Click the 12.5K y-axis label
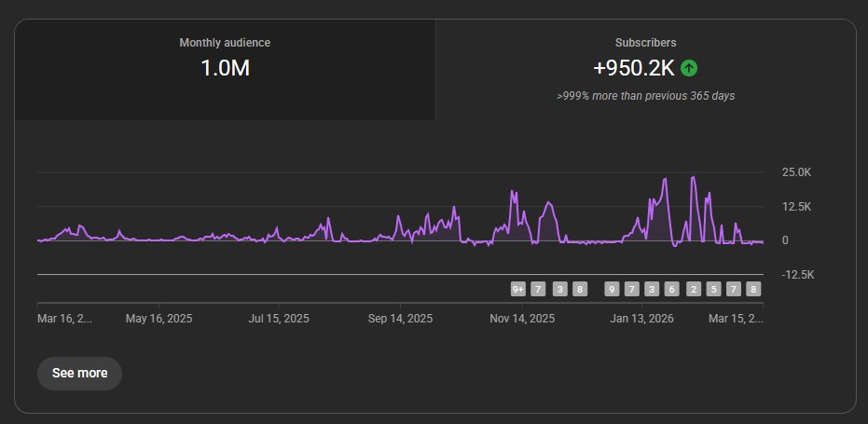The width and height of the screenshot is (868, 424). click(796, 207)
